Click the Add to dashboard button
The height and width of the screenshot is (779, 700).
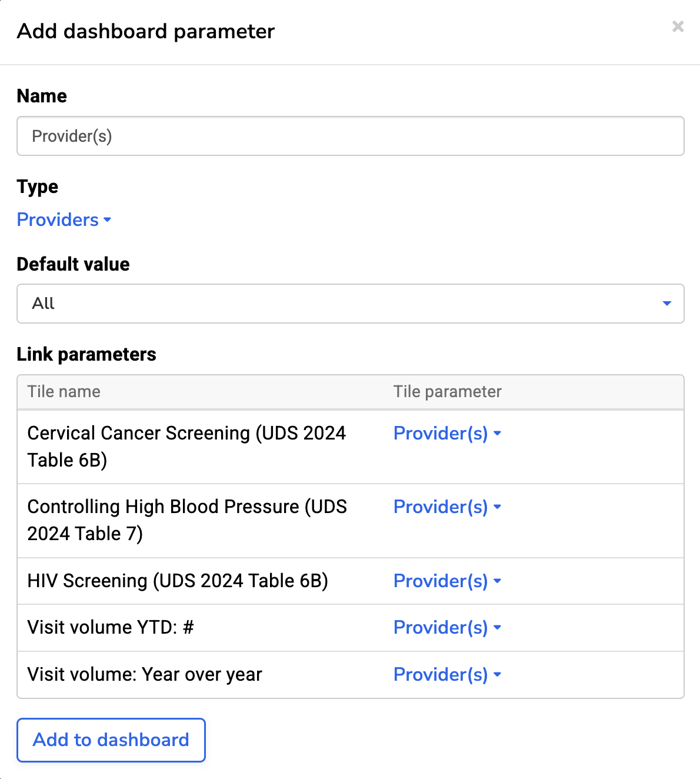111,740
